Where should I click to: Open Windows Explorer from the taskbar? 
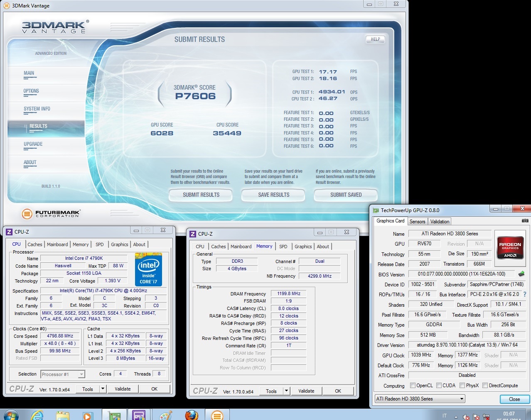pos(62,415)
